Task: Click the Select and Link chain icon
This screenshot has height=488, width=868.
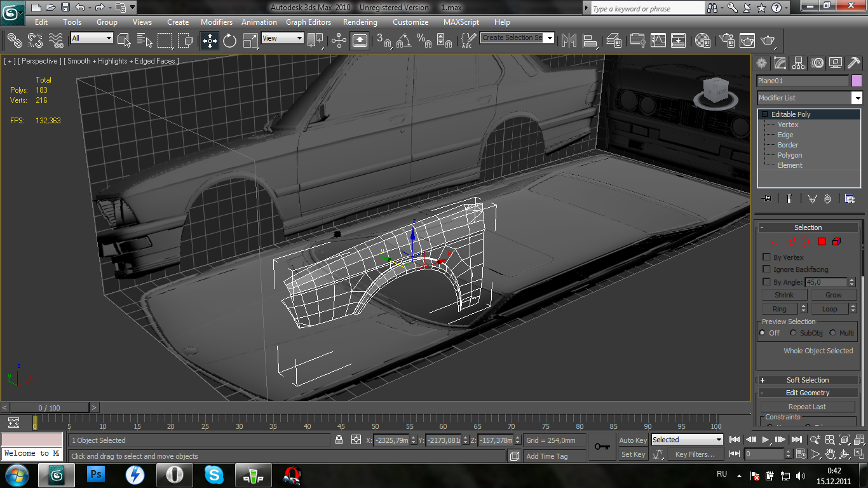Action: (14, 41)
